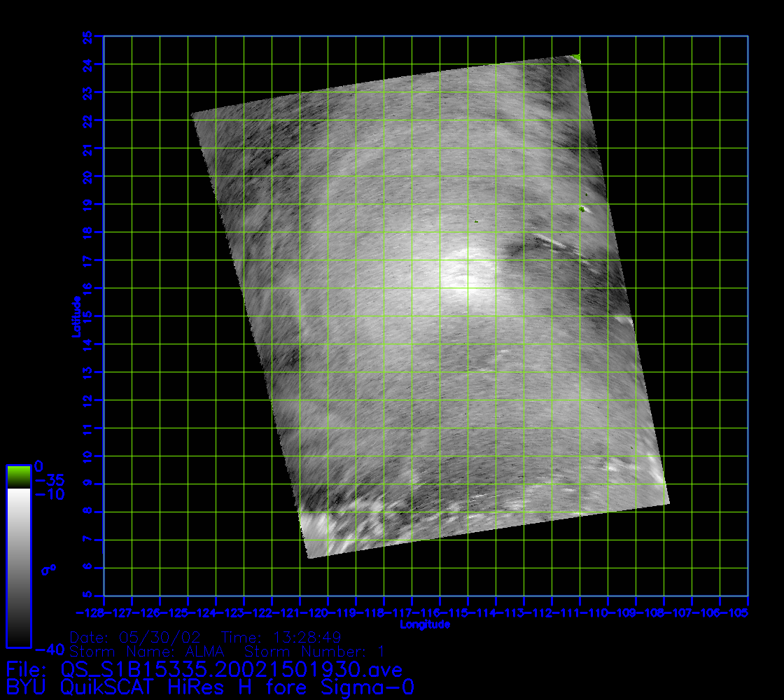Click the Date 05/30/02 text
784x700 pixels.
(x=135, y=638)
